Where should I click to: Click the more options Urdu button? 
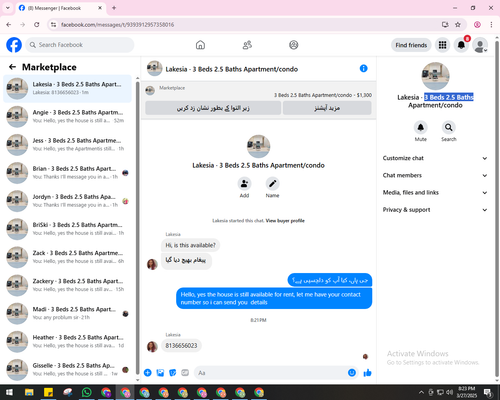point(327,108)
